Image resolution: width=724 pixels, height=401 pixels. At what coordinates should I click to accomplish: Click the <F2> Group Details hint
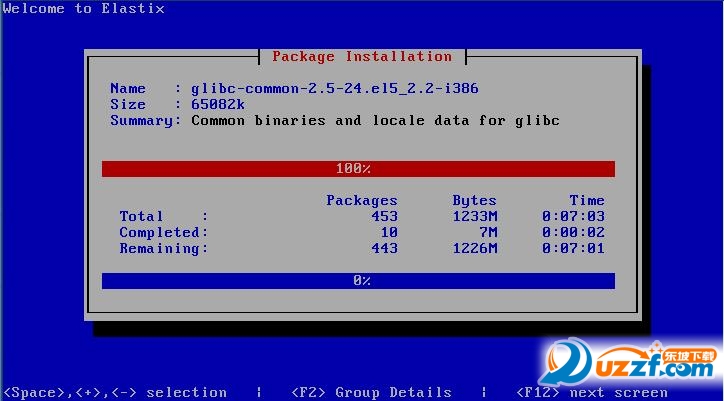tap(371, 393)
